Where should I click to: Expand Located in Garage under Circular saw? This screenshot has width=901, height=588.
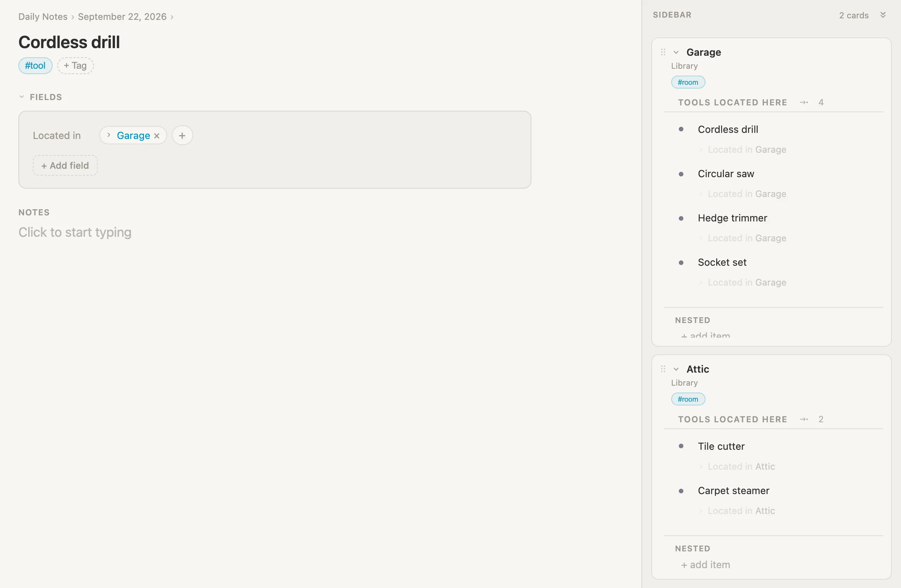[x=701, y=194]
